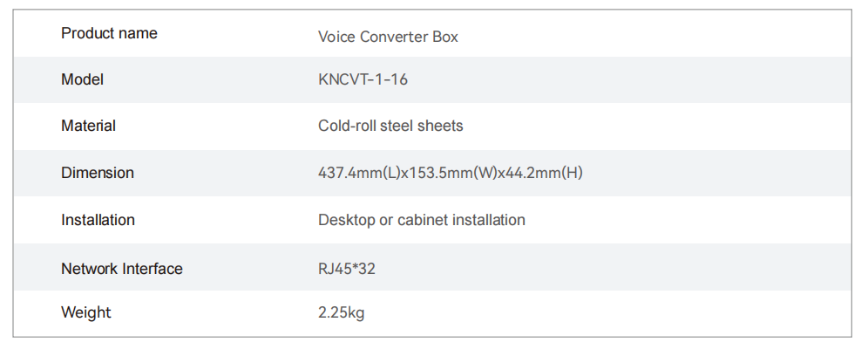The image size is (868, 363).
Task: Click the word 'sheets' in material value
Action: click(x=440, y=126)
